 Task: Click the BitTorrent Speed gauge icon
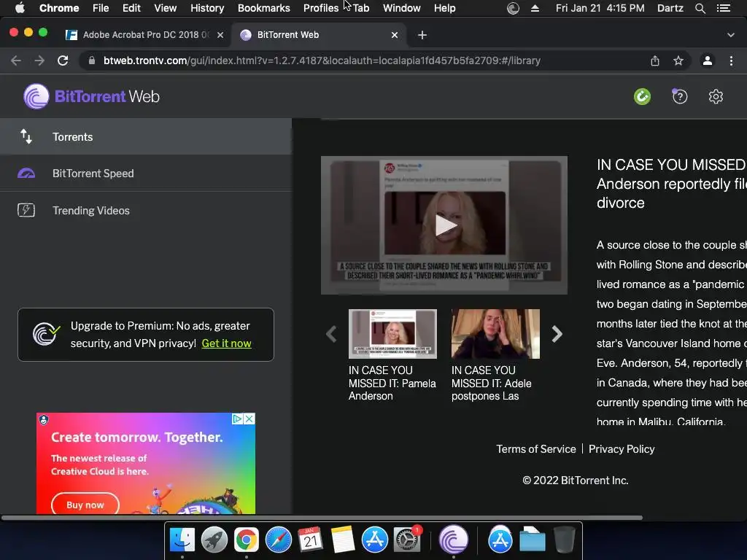point(26,174)
